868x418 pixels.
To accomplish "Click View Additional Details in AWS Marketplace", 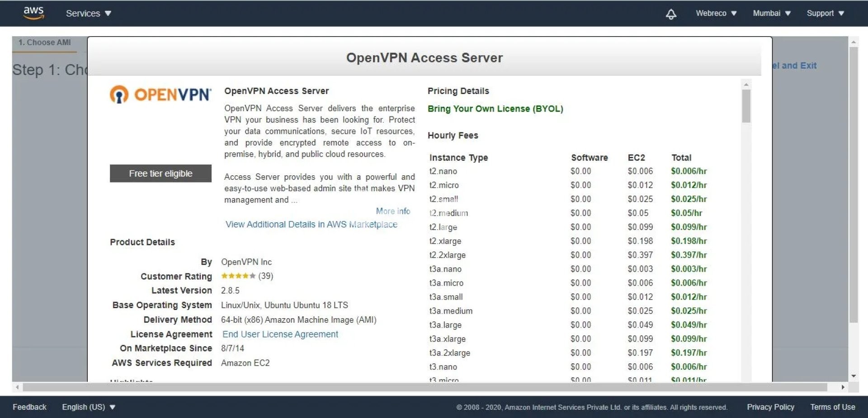I will click(x=311, y=225).
